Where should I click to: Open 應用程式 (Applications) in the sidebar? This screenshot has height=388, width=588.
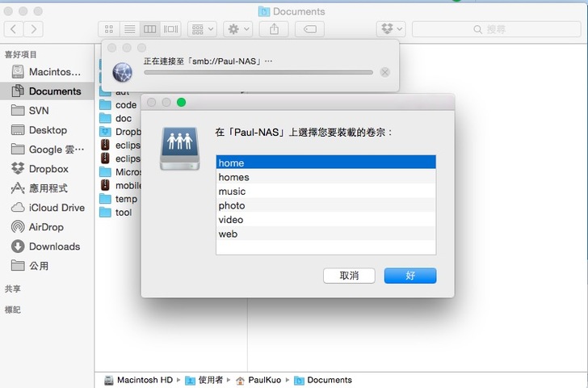pyautogui.click(x=47, y=188)
